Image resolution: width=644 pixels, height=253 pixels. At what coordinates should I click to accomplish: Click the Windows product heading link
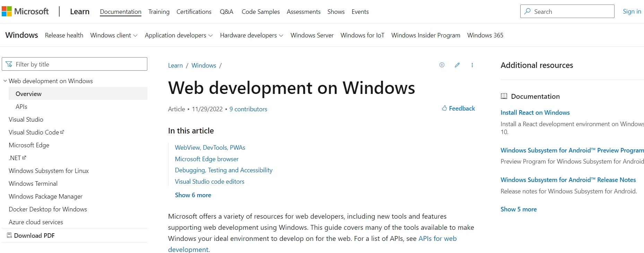point(21,35)
